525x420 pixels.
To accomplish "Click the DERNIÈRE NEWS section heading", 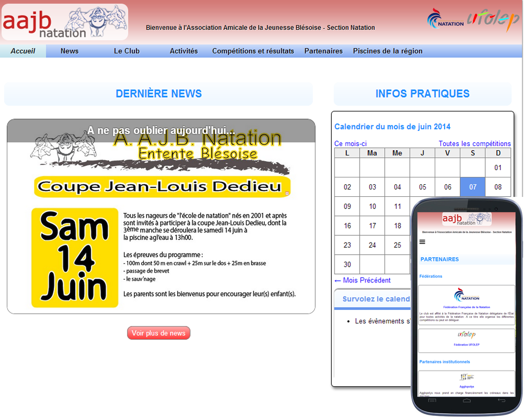I will 159,94.
